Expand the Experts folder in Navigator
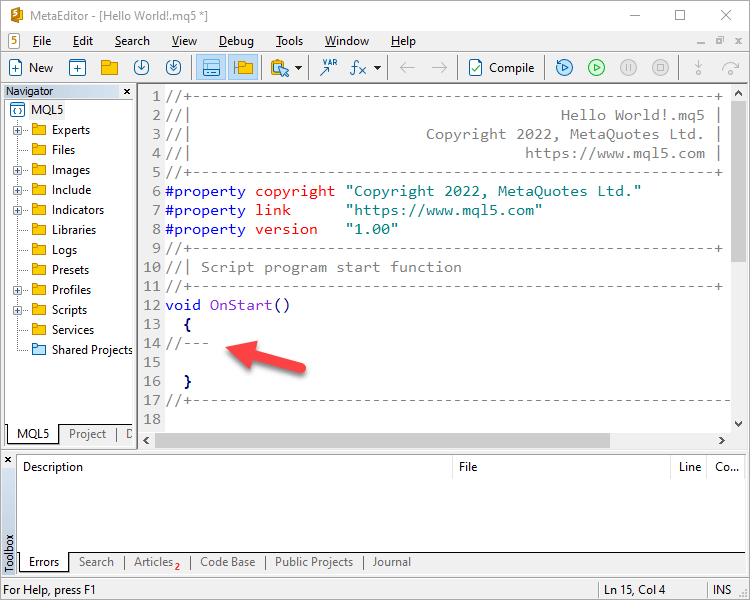750x600 pixels. coord(17,130)
